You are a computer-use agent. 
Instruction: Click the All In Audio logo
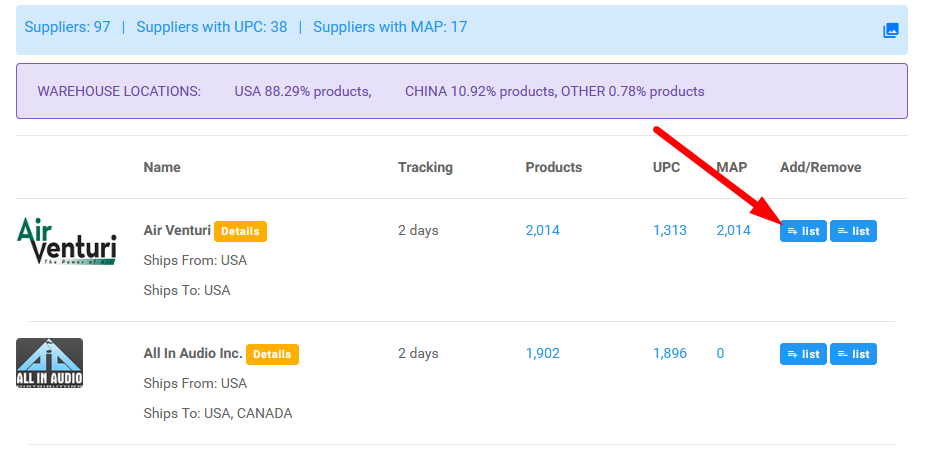tap(49, 363)
